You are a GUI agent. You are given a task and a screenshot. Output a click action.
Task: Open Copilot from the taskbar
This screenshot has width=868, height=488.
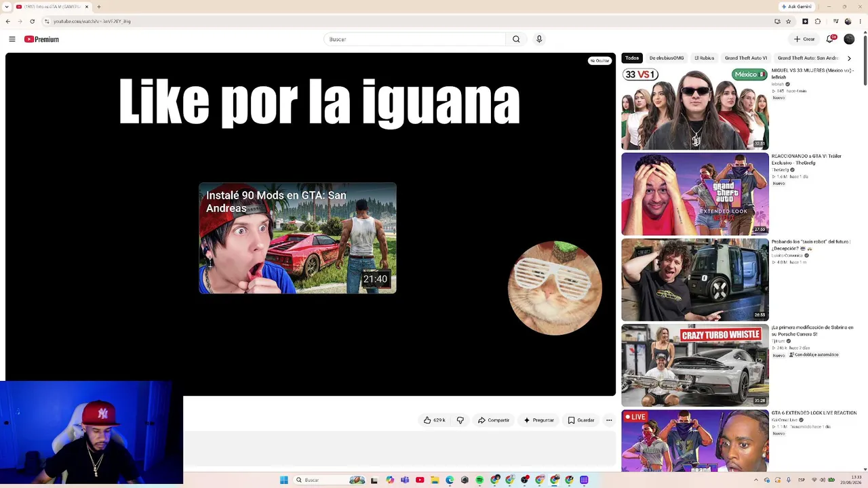coord(390,480)
